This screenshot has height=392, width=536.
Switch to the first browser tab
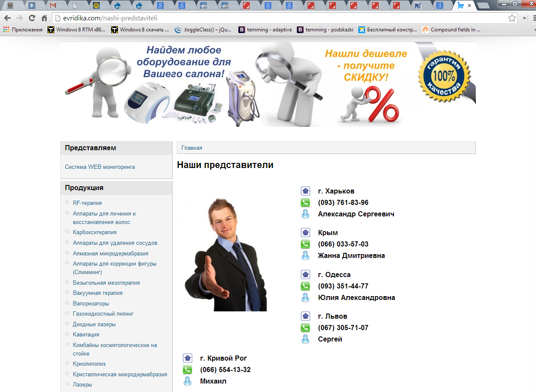[x=10, y=6]
